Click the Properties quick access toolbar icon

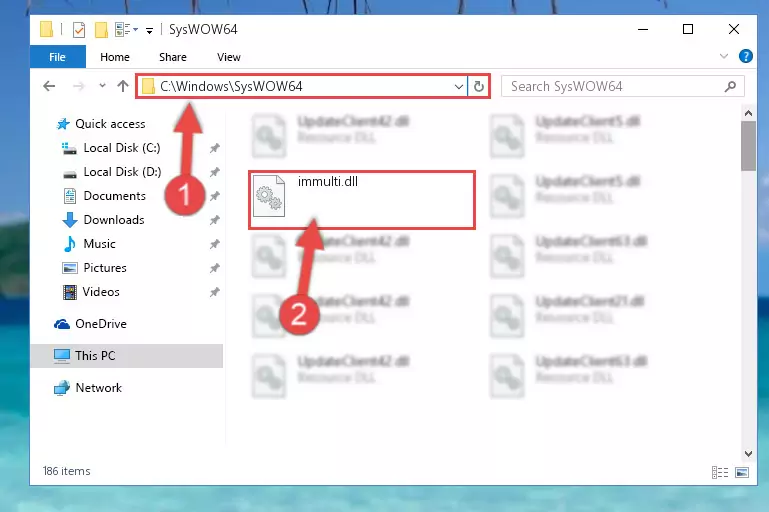(78, 30)
